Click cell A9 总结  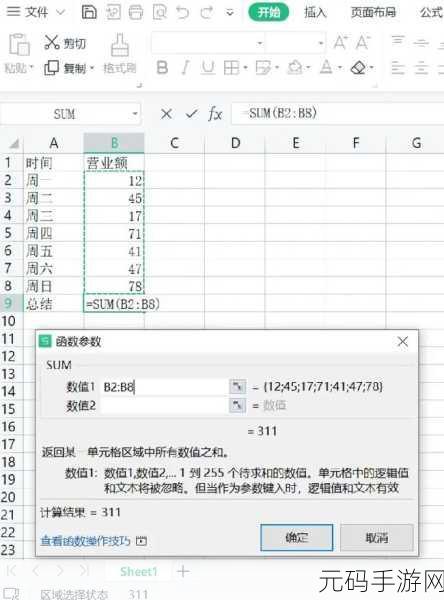[x=54, y=304]
